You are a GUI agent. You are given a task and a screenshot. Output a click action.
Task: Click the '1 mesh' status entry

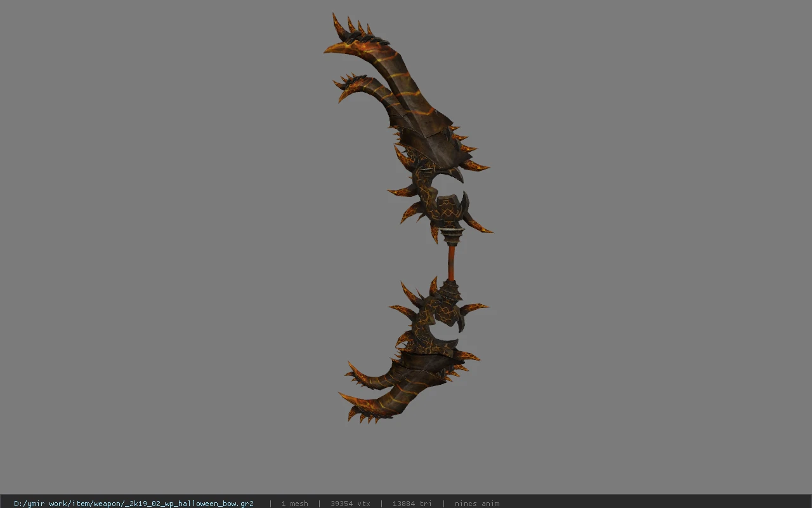(295, 504)
